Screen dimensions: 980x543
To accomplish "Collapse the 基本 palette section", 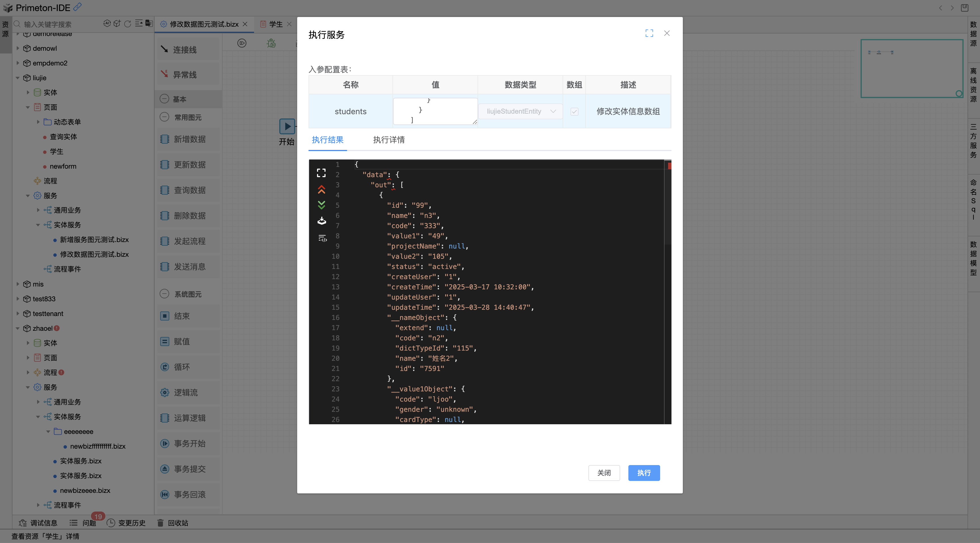I will click(164, 99).
